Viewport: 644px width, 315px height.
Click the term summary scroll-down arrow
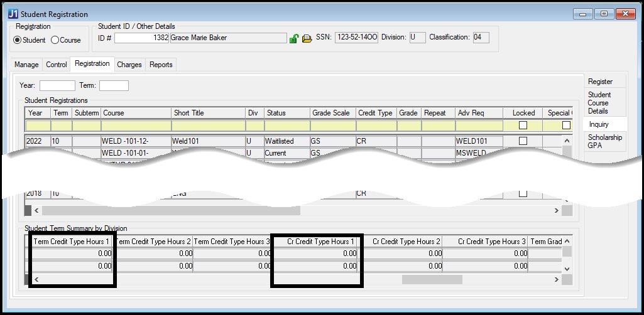click(567, 268)
